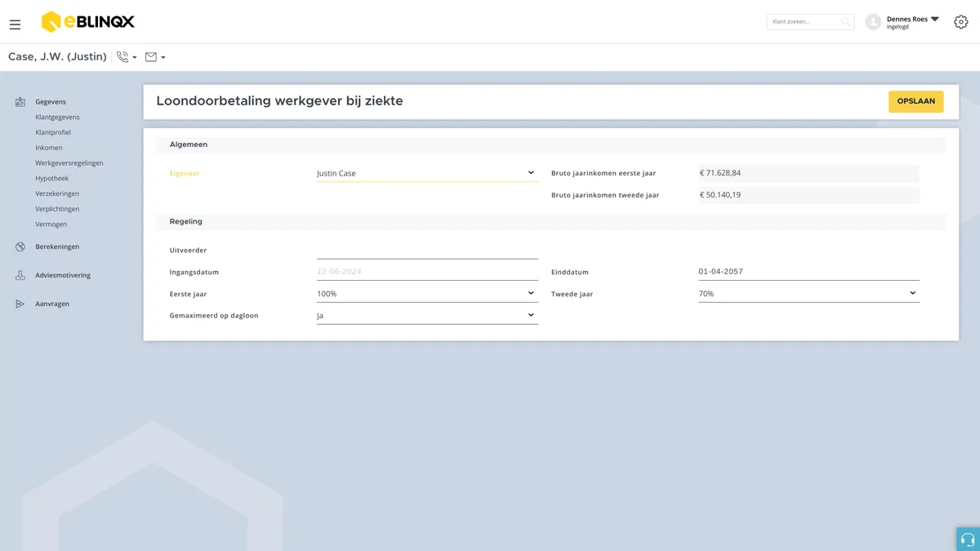Click the Regeling section header
The height and width of the screenshot is (551, 980).
pos(551,221)
